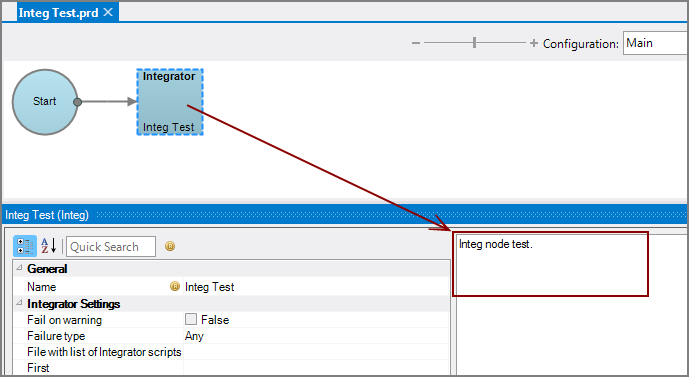Click the round icon on Name row
This screenshot has width=689, height=377.
coord(175,286)
